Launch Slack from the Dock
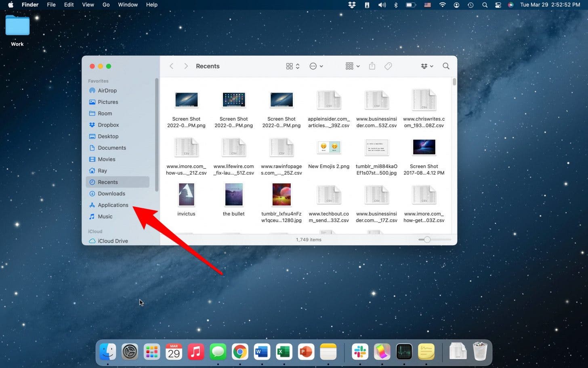 tap(360, 352)
